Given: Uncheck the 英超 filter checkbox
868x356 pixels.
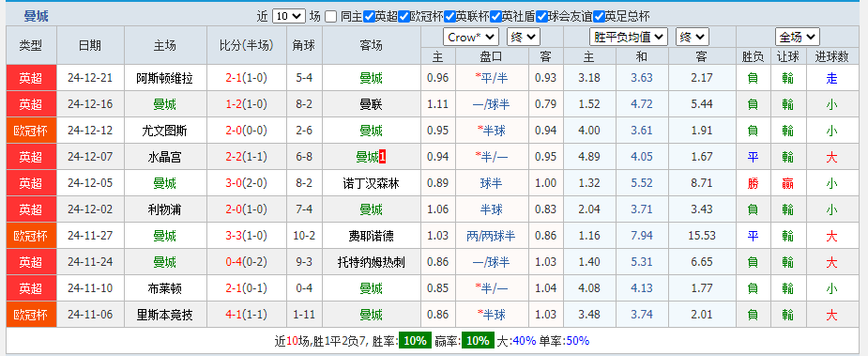Looking at the screenshot, I should tap(369, 17).
